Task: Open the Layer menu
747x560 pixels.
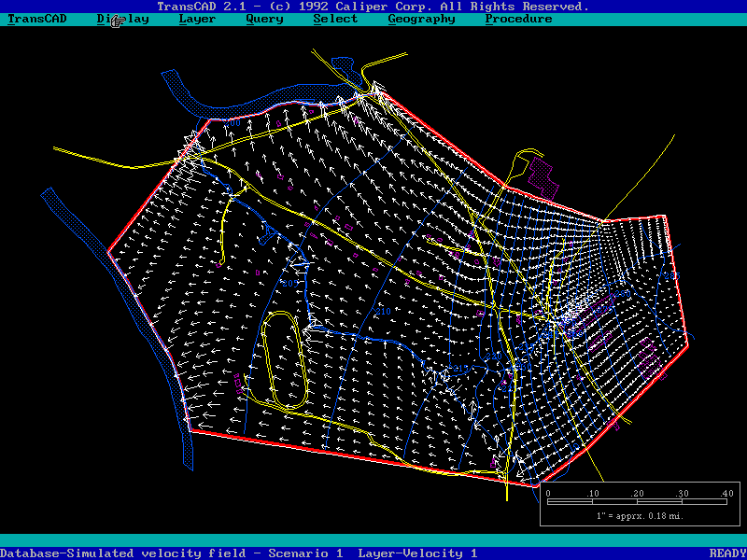Action: [x=197, y=19]
